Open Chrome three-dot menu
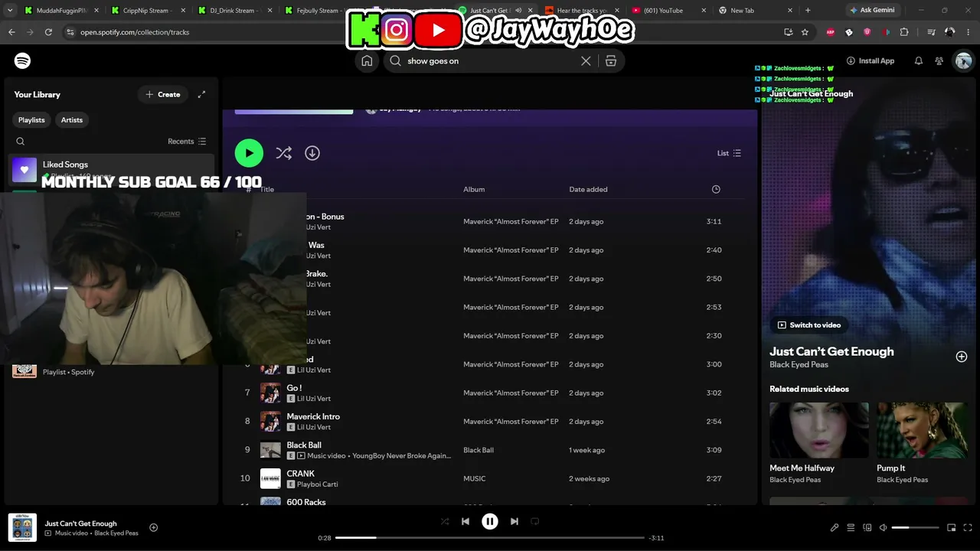Image resolution: width=980 pixels, height=551 pixels. point(969,32)
